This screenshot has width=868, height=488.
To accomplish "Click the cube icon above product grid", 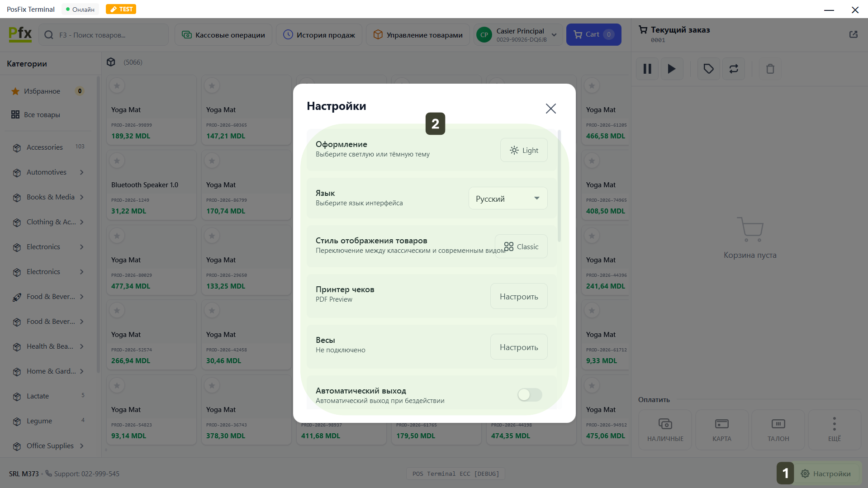I will point(111,62).
